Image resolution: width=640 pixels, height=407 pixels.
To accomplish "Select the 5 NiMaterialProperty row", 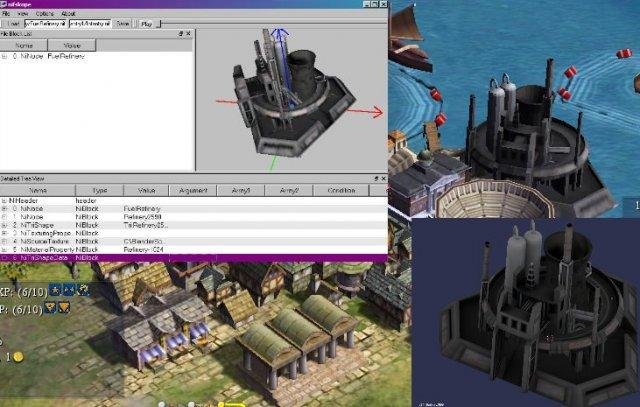I will coord(193,249).
